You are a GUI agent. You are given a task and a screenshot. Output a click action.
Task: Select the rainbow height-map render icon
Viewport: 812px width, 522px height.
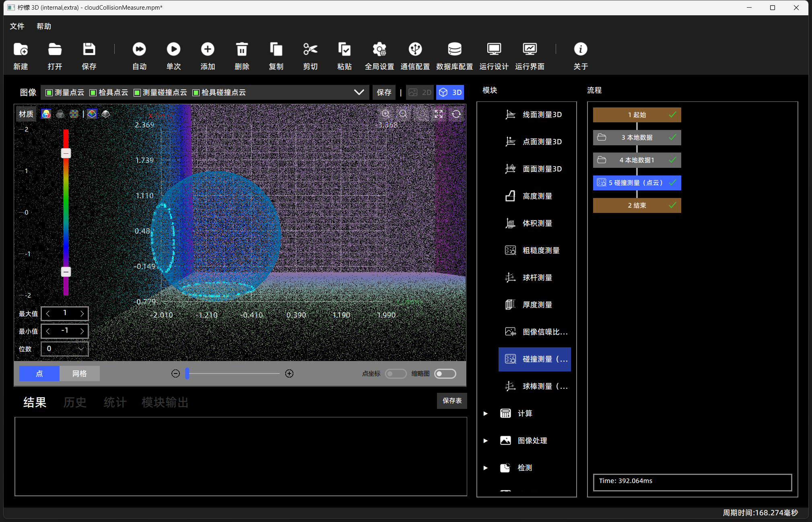(92, 114)
